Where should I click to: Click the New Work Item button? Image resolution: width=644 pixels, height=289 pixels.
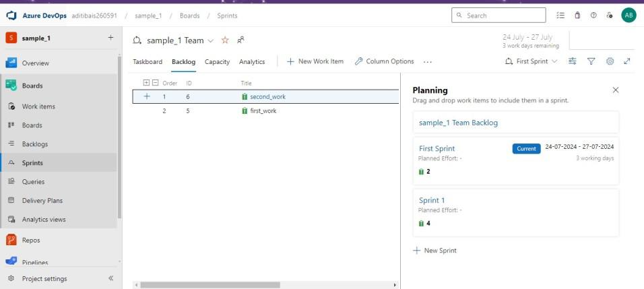click(x=315, y=61)
